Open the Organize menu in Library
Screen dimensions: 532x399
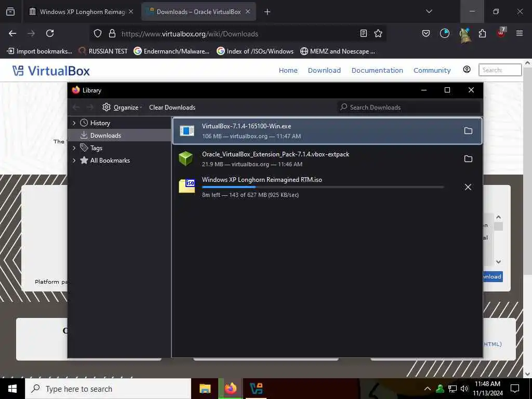tap(122, 107)
